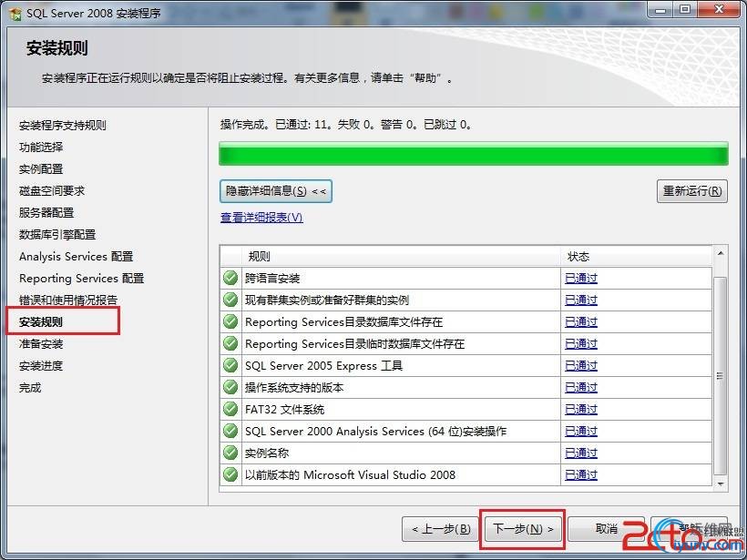
Task: Select 磁盘空间要求 step in sidebar
Action: pyautogui.click(x=52, y=191)
